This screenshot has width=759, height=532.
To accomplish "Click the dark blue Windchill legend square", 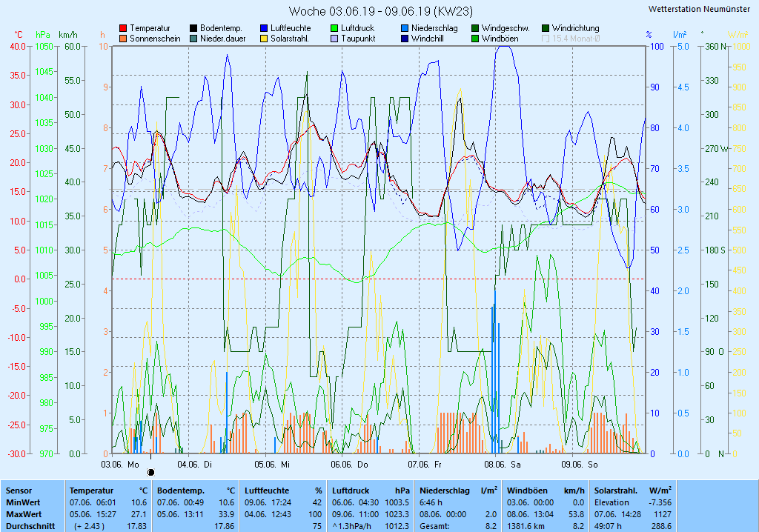I will pos(405,39).
